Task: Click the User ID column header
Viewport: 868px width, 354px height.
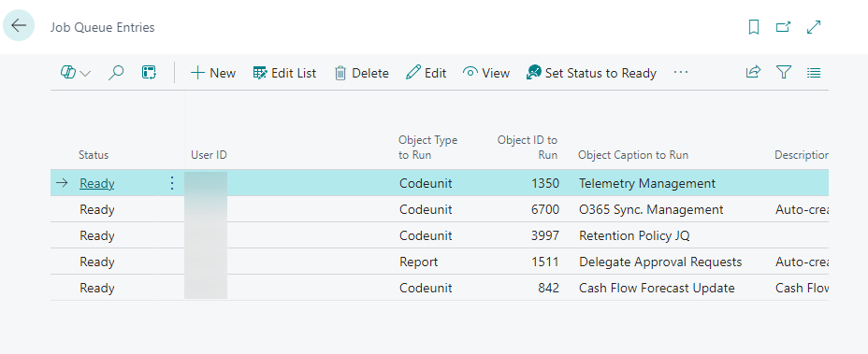Action: click(x=209, y=155)
